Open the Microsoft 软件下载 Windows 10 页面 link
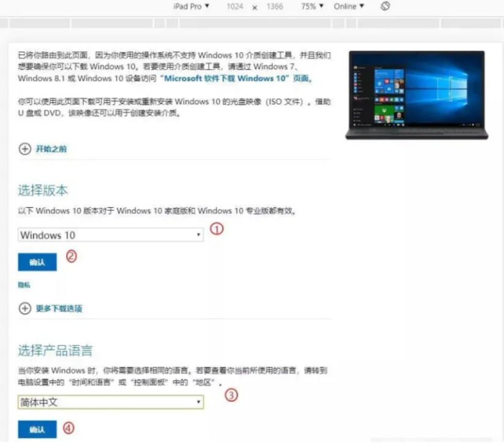The width and height of the screenshot is (504, 445). tap(237, 78)
